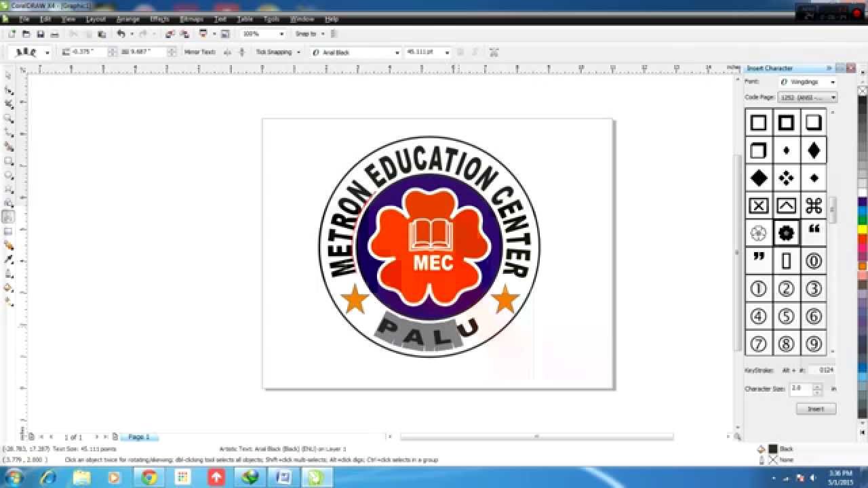Select the Text tool in the toolbox
Image resolution: width=868 pixels, height=488 pixels.
tap(8, 217)
